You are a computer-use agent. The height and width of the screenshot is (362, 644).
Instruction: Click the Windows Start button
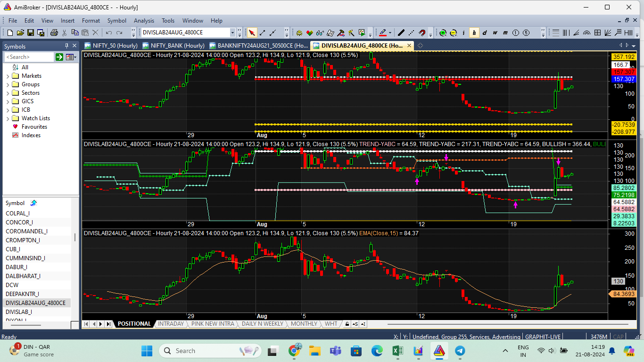(147, 351)
